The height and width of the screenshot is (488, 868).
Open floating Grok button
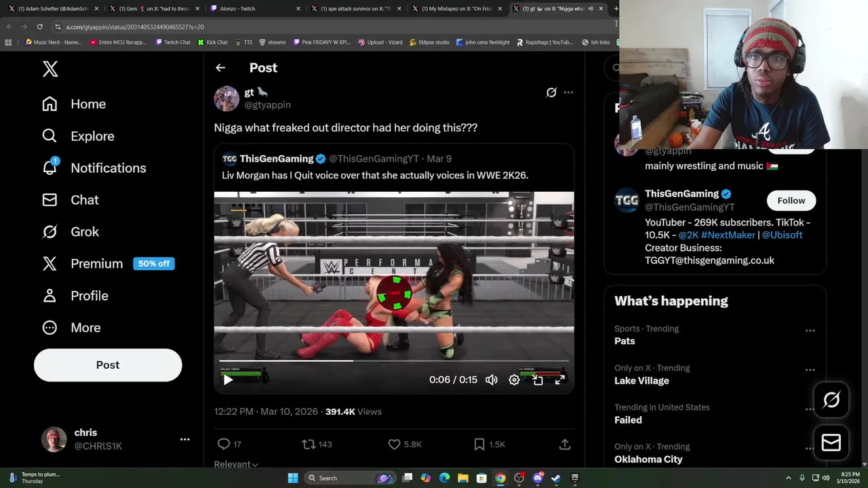831,401
